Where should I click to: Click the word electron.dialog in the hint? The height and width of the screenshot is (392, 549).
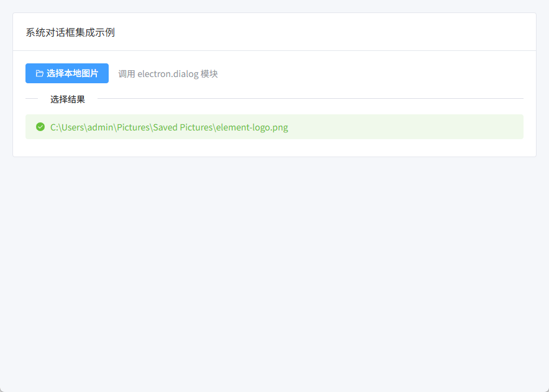(168, 74)
